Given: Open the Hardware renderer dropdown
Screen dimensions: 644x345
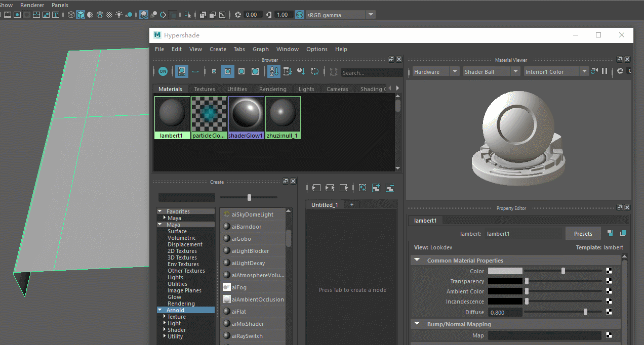Looking at the screenshot, I should click(435, 71).
